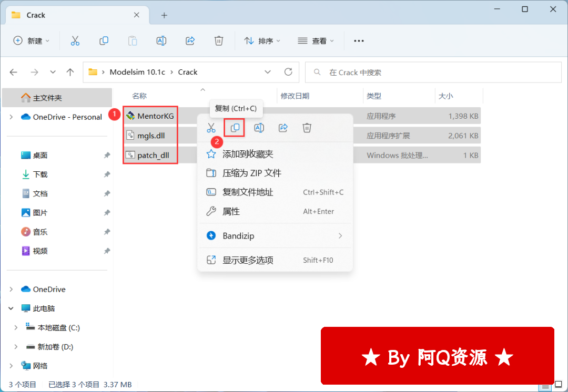Open 主文件夹 (Home) in sidebar
Viewport: 568px width, 392px height.
click(57, 98)
